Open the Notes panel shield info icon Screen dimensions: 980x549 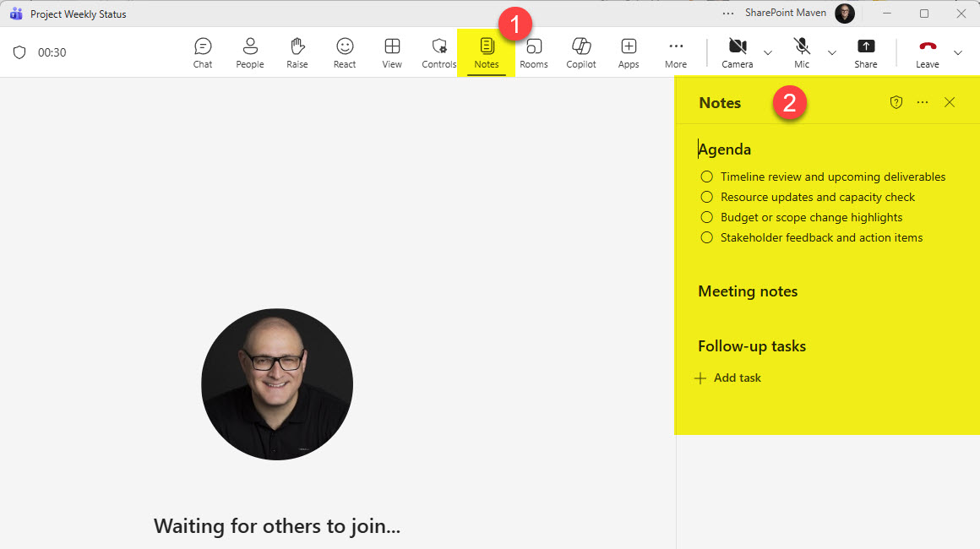896,102
